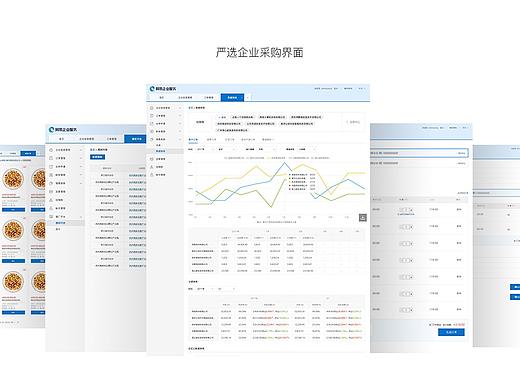The width and height of the screenshot is (520, 390).
Task: Select the highlighted submenu item in left window sidebar
Action: click(65, 223)
